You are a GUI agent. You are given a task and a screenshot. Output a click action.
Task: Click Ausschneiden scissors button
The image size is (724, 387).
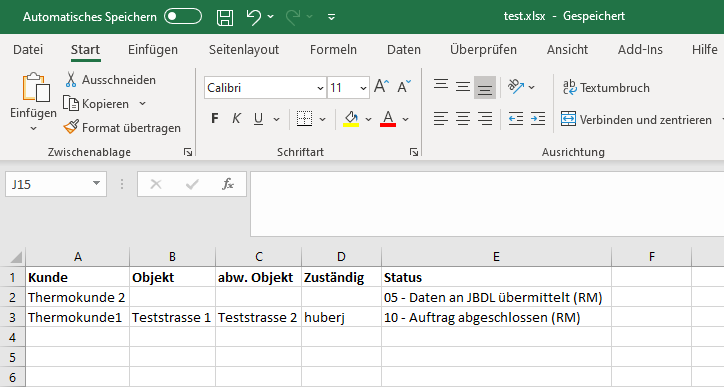click(110, 80)
